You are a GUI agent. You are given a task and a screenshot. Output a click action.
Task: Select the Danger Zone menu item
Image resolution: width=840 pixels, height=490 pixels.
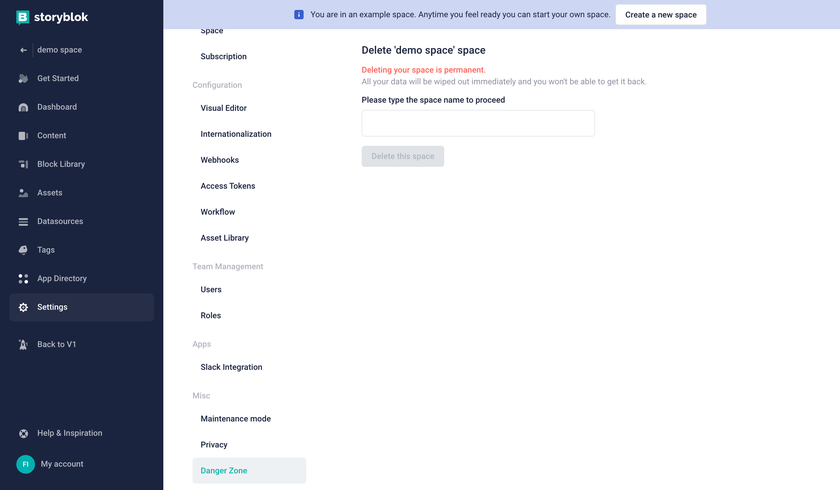pos(249,470)
